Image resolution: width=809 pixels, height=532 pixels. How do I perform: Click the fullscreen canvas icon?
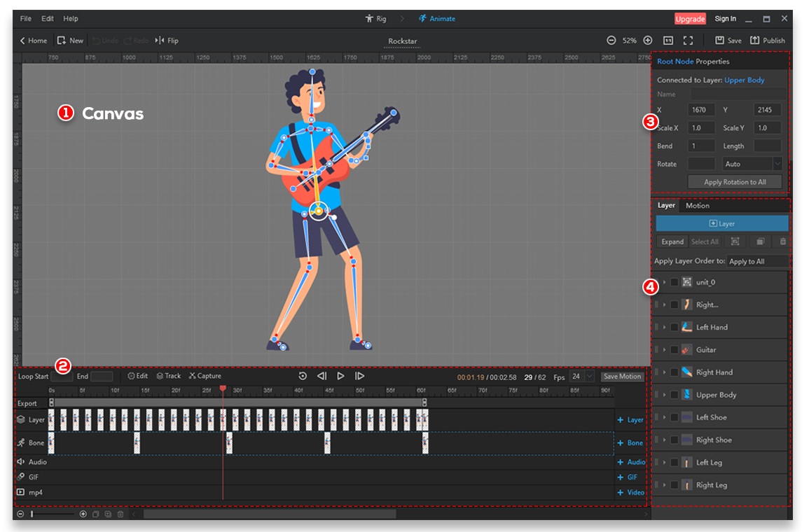(x=688, y=41)
